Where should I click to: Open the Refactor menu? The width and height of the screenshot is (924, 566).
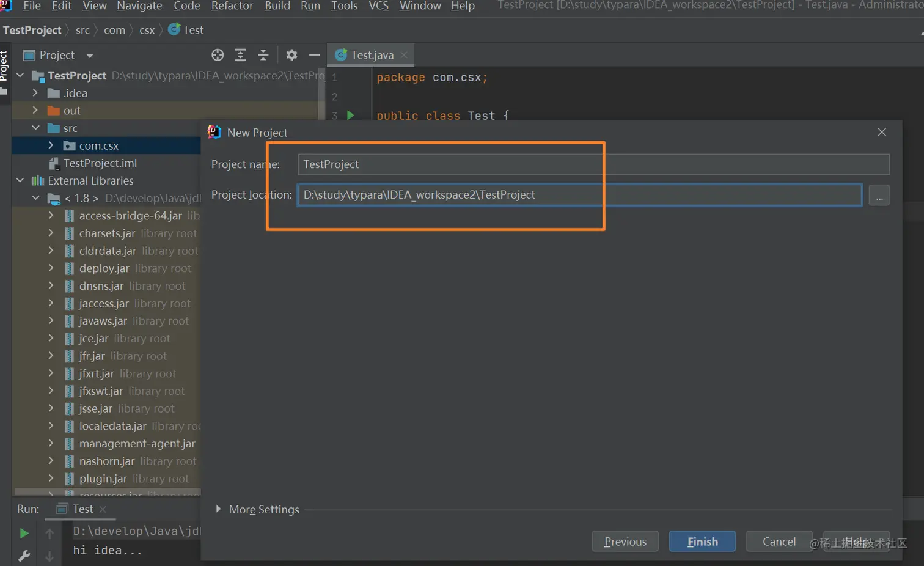point(232,6)
